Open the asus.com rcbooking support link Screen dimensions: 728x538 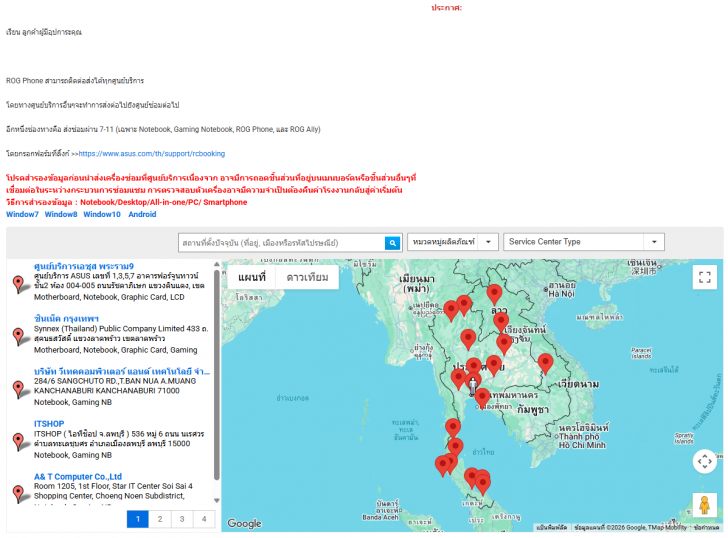(152, 154)
